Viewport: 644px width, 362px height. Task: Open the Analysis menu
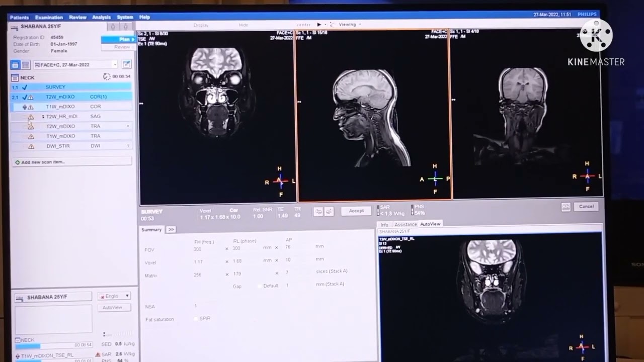(102, 18)
